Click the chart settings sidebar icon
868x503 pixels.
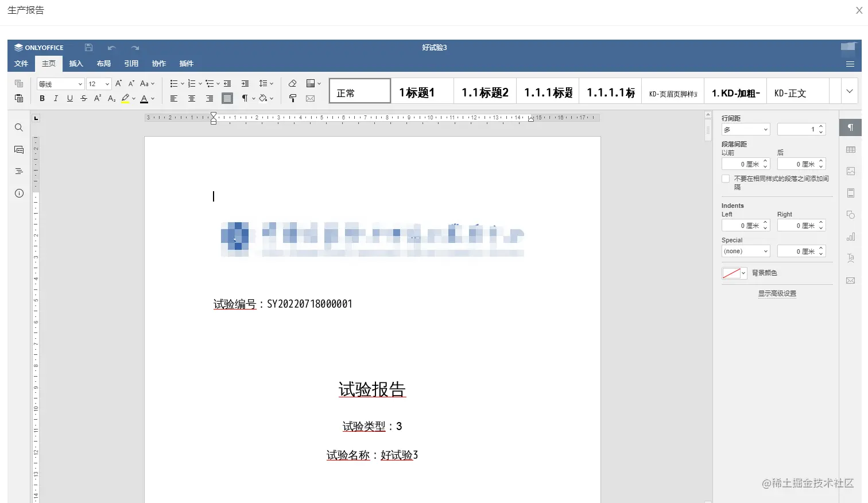[850, 236]
